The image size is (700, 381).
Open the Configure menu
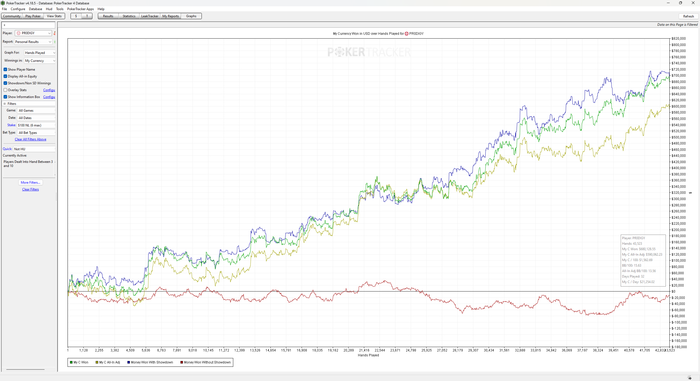(x=18, y=9)
